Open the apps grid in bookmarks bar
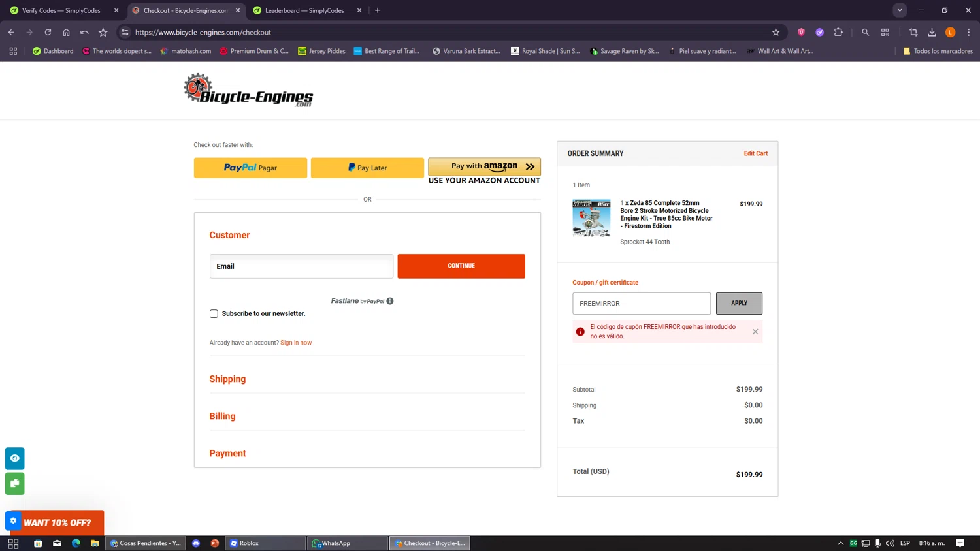Screen dimensions: 980x551 [x=13, y=51]
